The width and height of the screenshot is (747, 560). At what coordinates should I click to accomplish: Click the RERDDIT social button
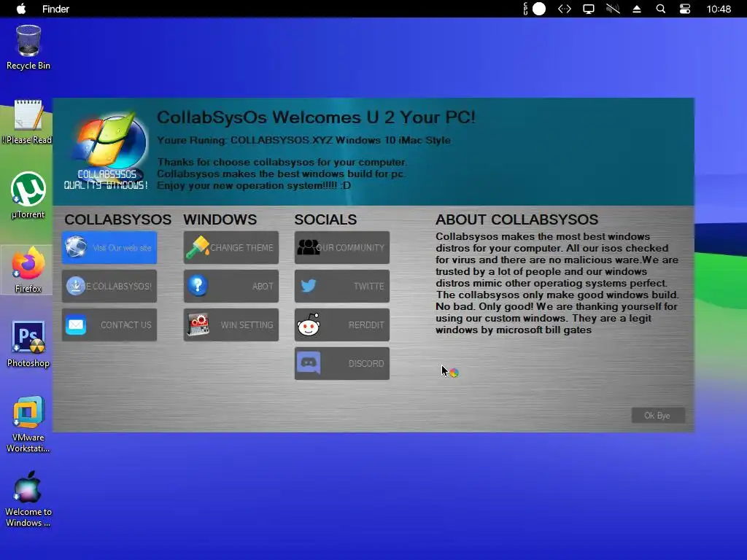[x=342, y=324]
